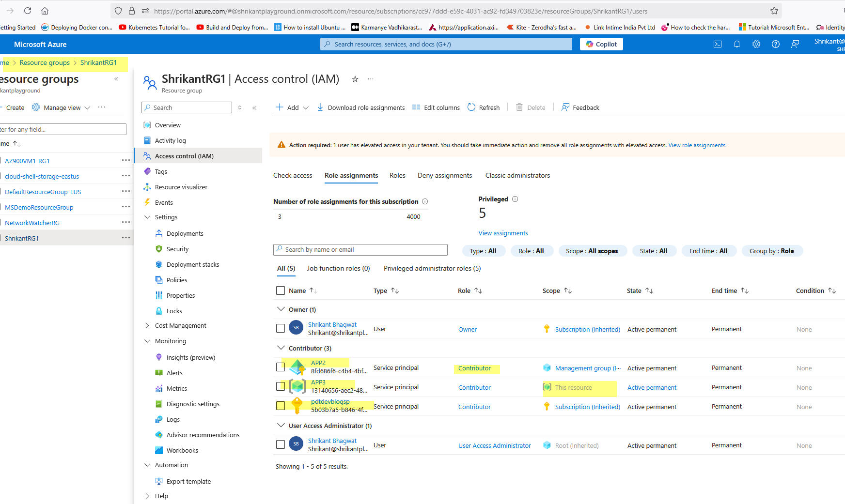The width and height of the screenshot is (845, 504).
Task: Collapse the resource menu sidebar
Action: point(254,108)
